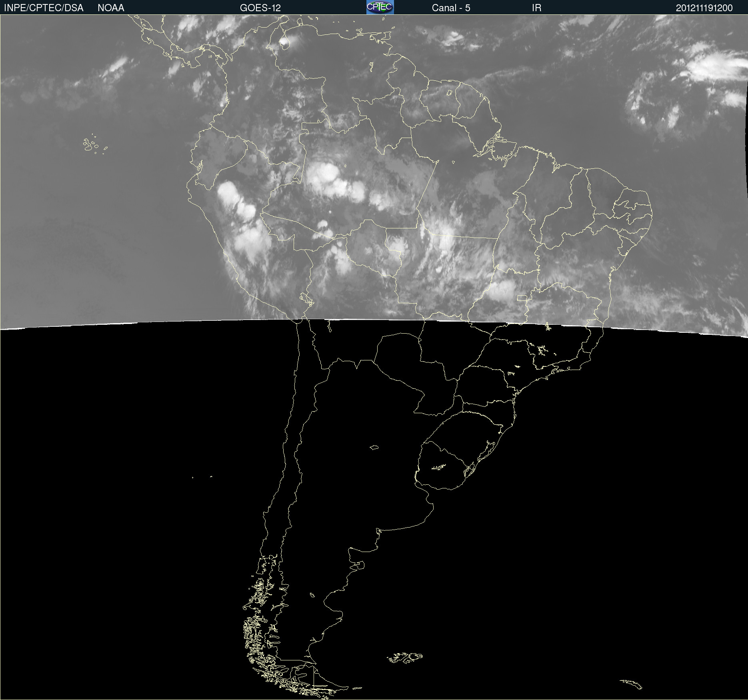Click the IR label in header
This screenshot has width=748, height=700.
pyautogui.click(x=536, y=8)
